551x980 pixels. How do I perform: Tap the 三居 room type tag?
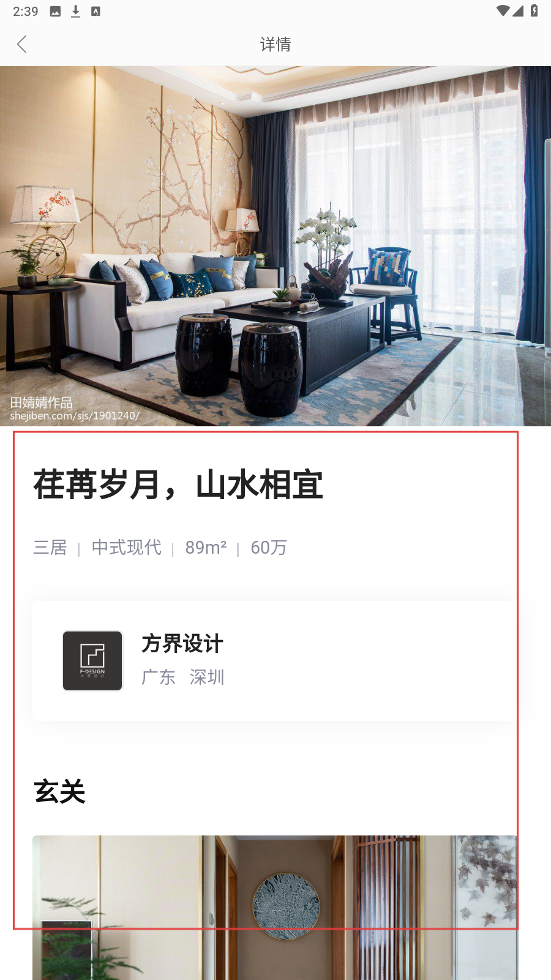click(x=50, y=548)
